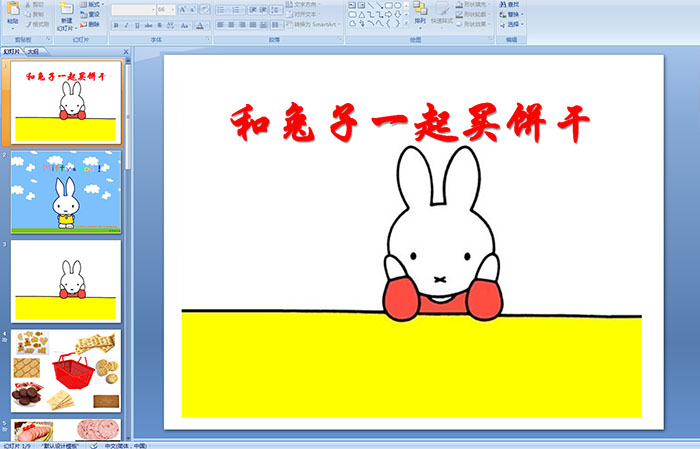The width and height of the screenshot is (700, 449).
Task: Open Clipboard group dialog launcher
Action: point(49,40)
